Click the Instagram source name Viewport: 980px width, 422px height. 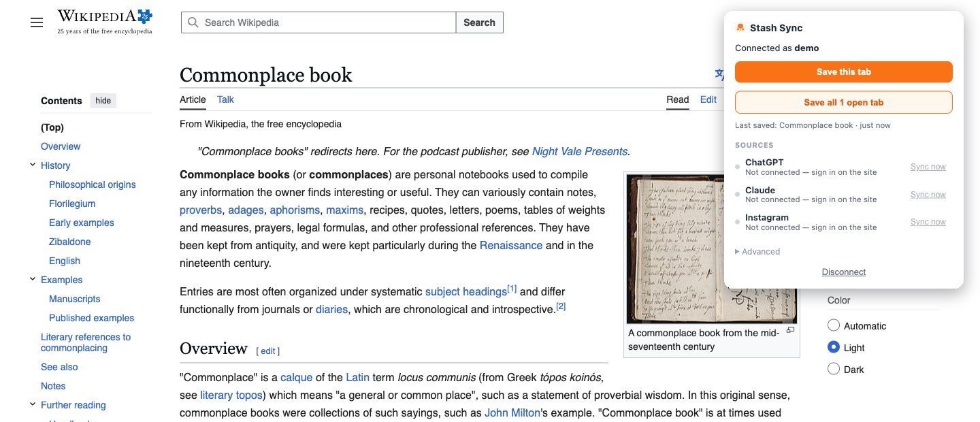[767, 218]
